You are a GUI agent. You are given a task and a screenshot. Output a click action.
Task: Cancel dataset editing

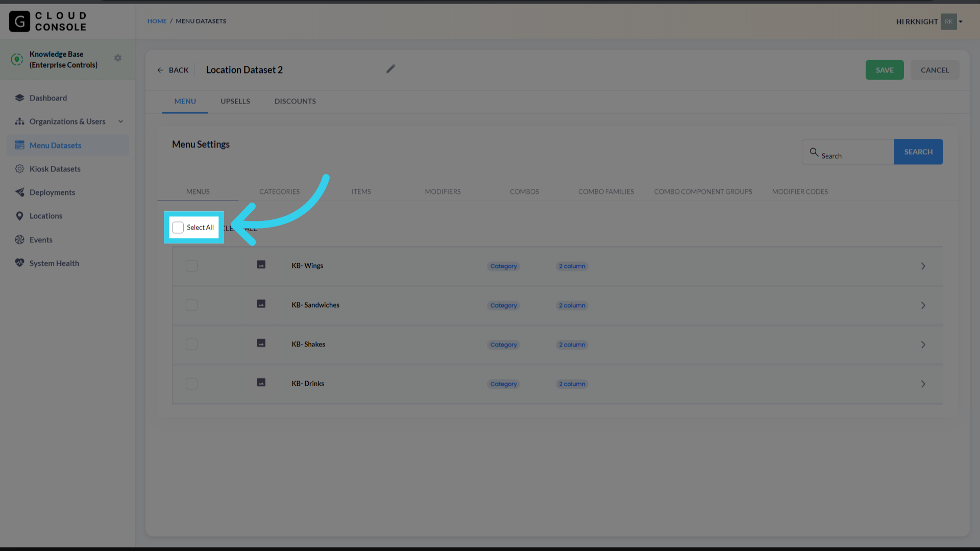pos(935,70)
